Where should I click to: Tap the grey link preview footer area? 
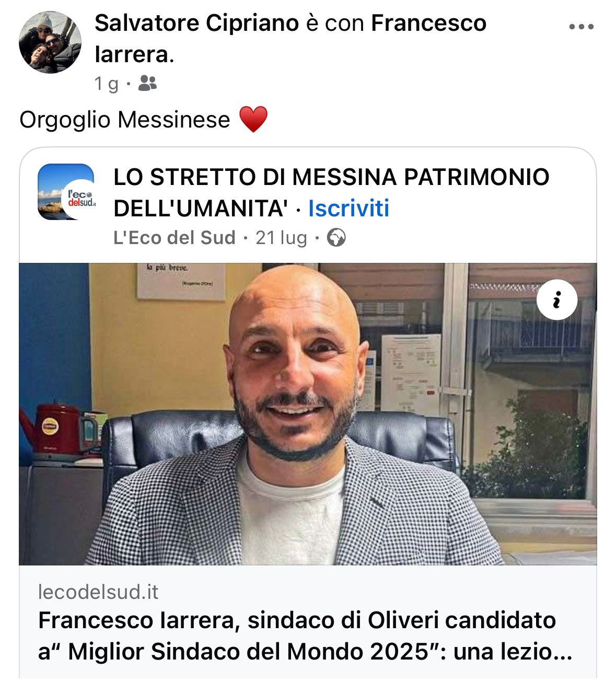point(308,622)
